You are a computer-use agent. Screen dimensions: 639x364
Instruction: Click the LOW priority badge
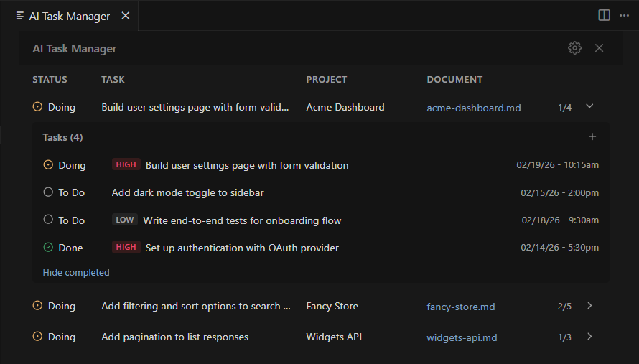coord(125,220)
